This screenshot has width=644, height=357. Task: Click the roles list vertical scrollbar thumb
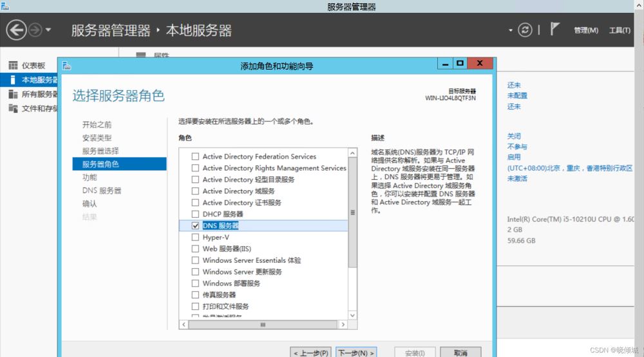tap(352, 213)
